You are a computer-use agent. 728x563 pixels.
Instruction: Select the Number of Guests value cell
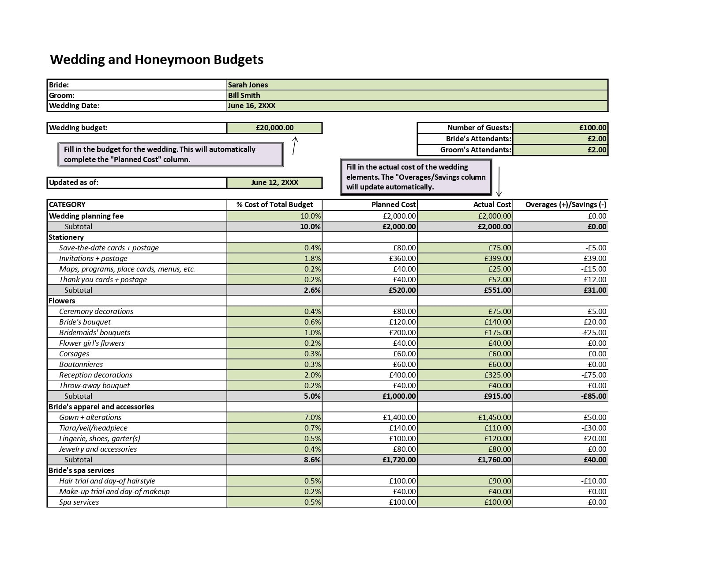click(560, 128)
